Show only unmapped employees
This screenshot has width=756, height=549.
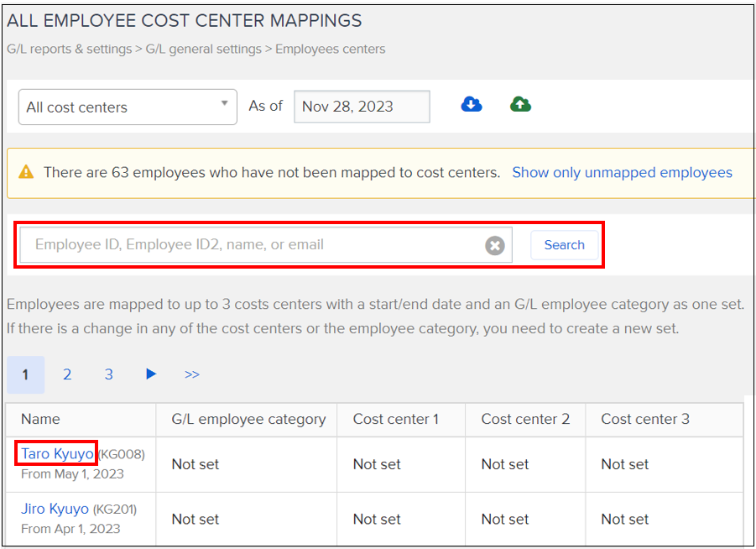click(622, 172)
